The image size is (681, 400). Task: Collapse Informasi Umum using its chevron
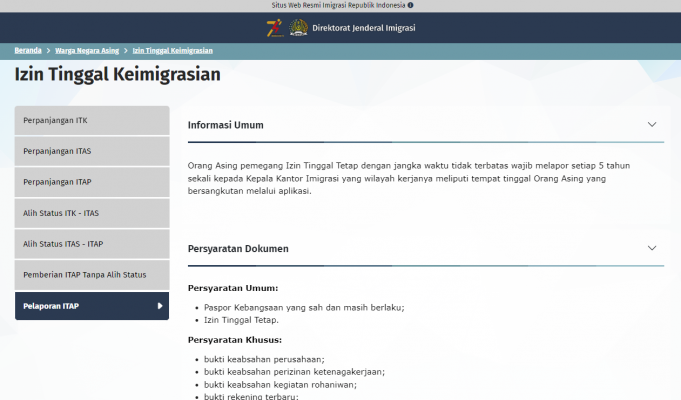click(x=652, y=125)
